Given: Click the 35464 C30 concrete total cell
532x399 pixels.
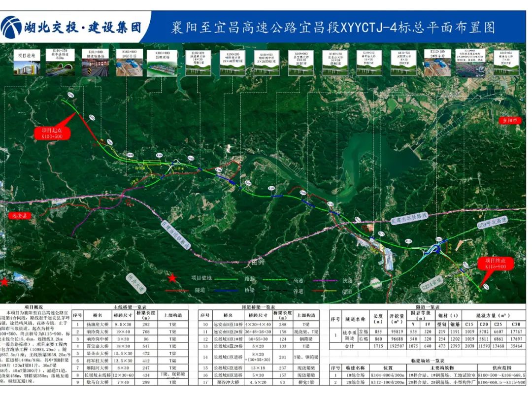Looking at the screenshot, I should pyautogui.click(x=516, y=346).
